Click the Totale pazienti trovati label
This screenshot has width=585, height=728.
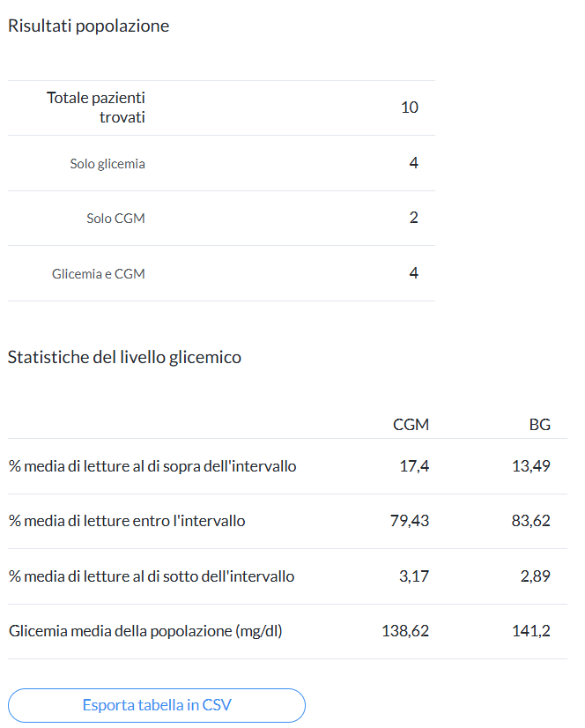pos(96,108)
